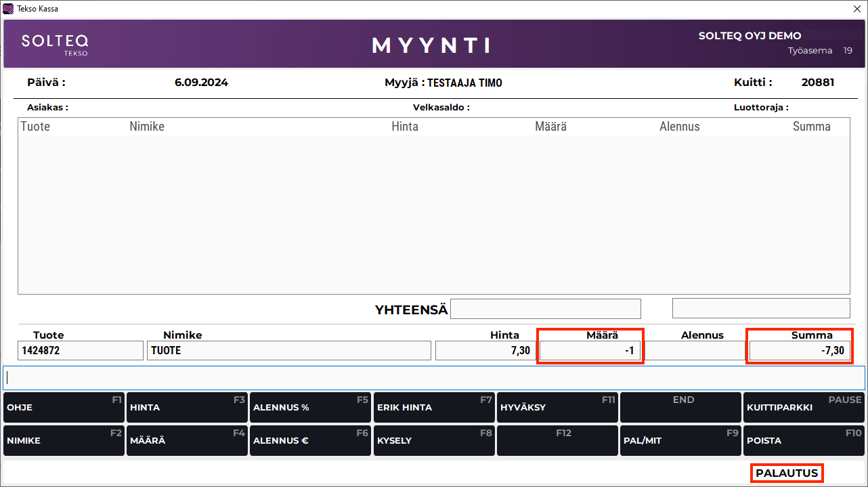The width and height of the screenshot is (868, 487).
Task: Click the command entry input field
Action: (433, 377)
